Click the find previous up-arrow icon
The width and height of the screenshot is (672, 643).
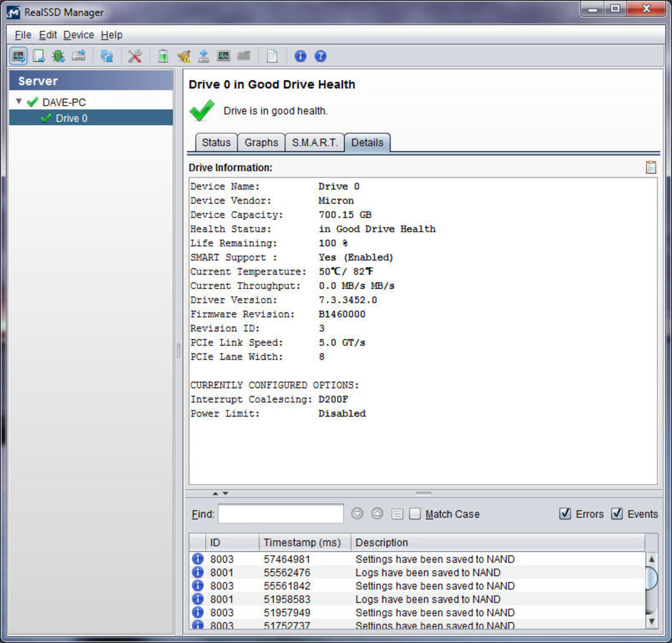(x=377, y=514)
